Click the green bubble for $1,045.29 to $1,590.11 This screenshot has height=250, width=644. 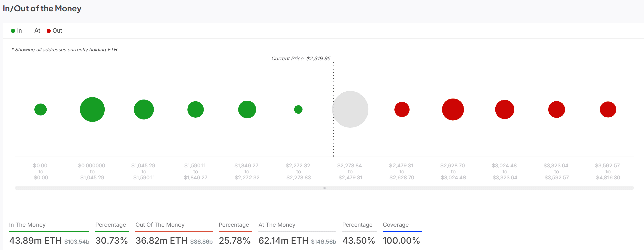pyautogui.click(x=144, y=109)
